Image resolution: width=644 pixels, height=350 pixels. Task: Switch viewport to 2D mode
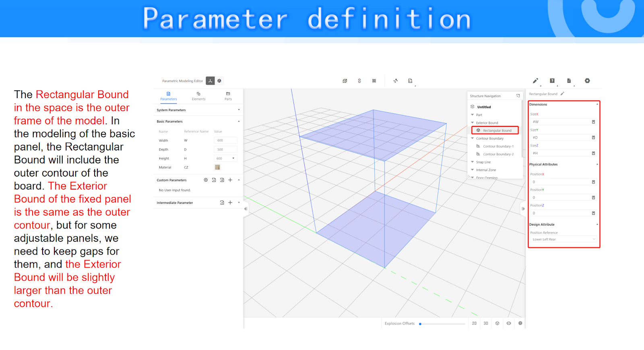pos(474,323)
